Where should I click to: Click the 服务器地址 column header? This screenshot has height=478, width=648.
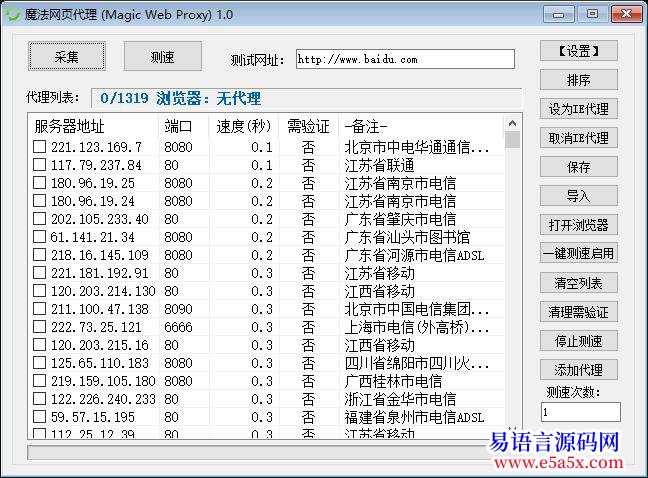[93, 126]
